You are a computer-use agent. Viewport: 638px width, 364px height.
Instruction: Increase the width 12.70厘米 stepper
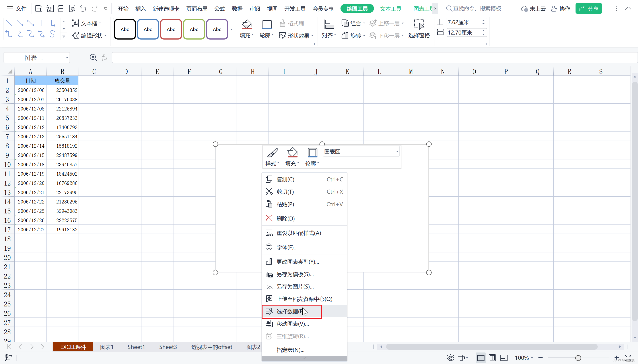(x=483, y=31)
